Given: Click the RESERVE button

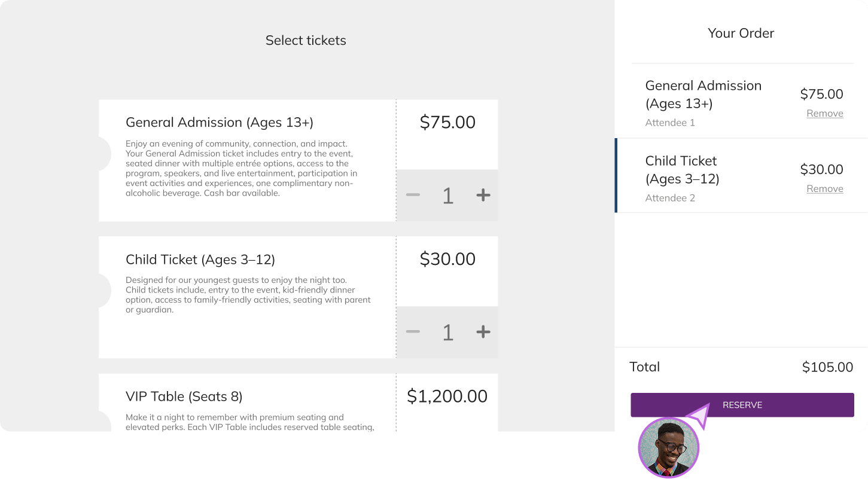Looking at the screenshot, I should [742, 405].
